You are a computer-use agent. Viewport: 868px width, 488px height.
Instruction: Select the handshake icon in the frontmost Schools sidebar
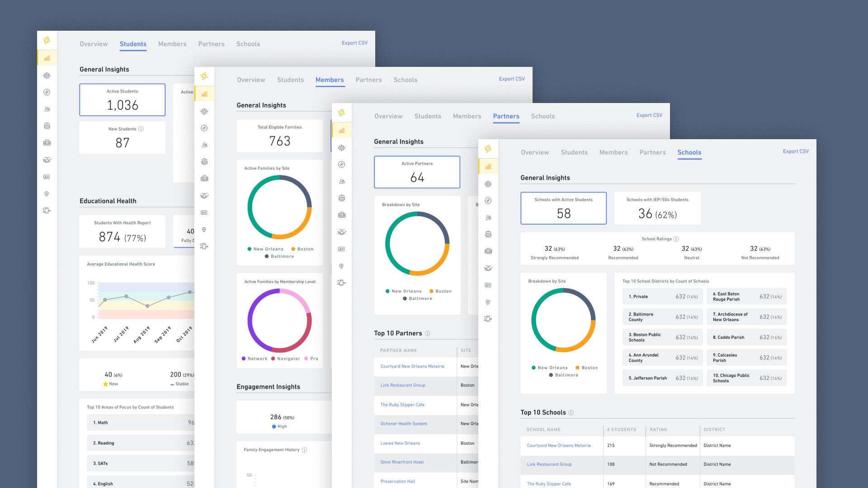488,268
